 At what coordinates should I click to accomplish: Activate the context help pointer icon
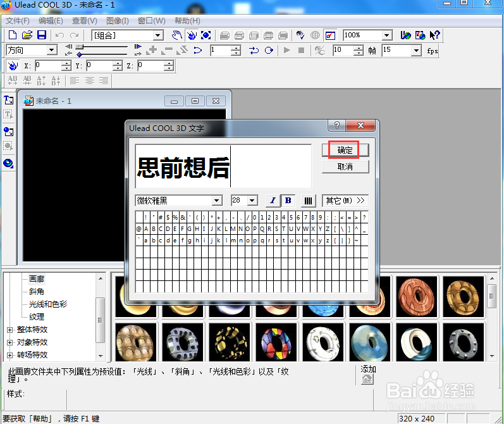coord(434,35)
